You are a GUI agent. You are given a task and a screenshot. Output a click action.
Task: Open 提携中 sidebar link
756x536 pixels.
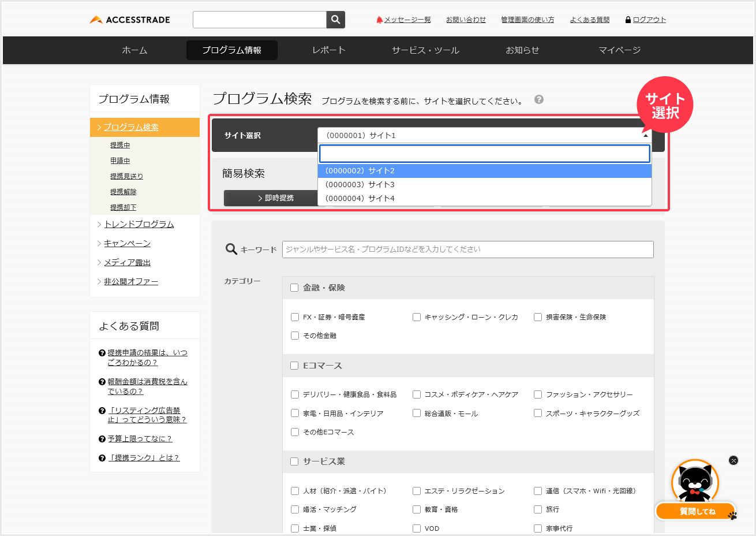coord(120,145)
